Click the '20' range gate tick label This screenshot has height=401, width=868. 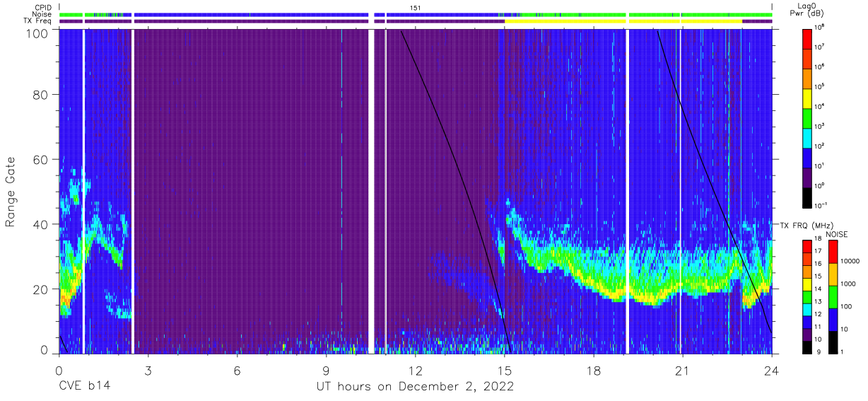41,289
